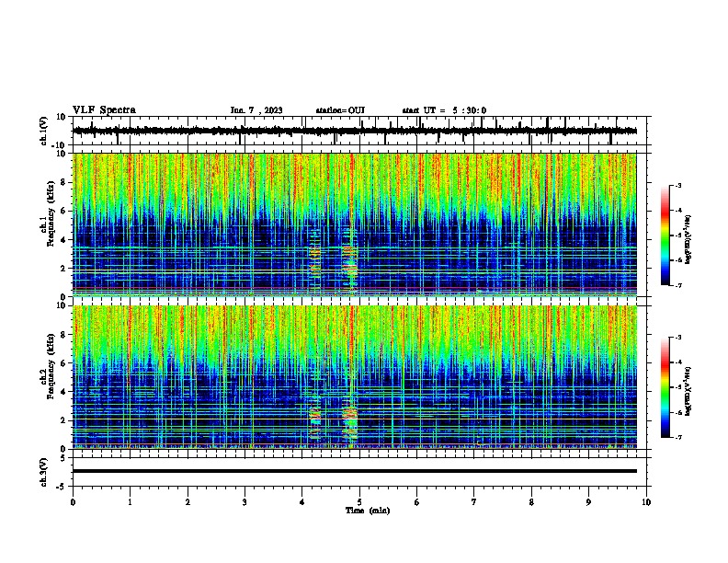Click the "8" kHz tick on ch.1 frequency axis
This screenshot has height=563, width=728.
pos(64,182)
